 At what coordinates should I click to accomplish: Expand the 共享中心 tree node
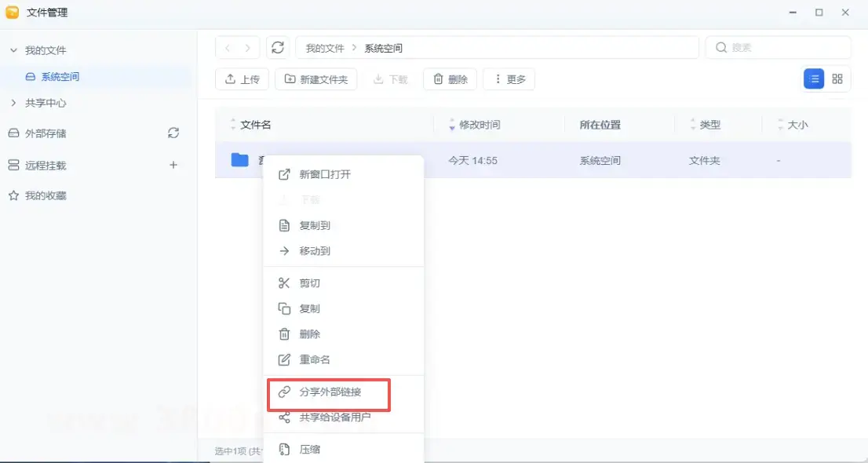(x=13, y=103)
